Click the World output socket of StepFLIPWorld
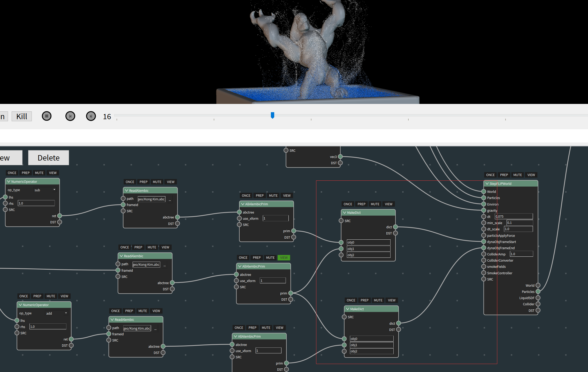The image size is (588, 372). (538, 285)
